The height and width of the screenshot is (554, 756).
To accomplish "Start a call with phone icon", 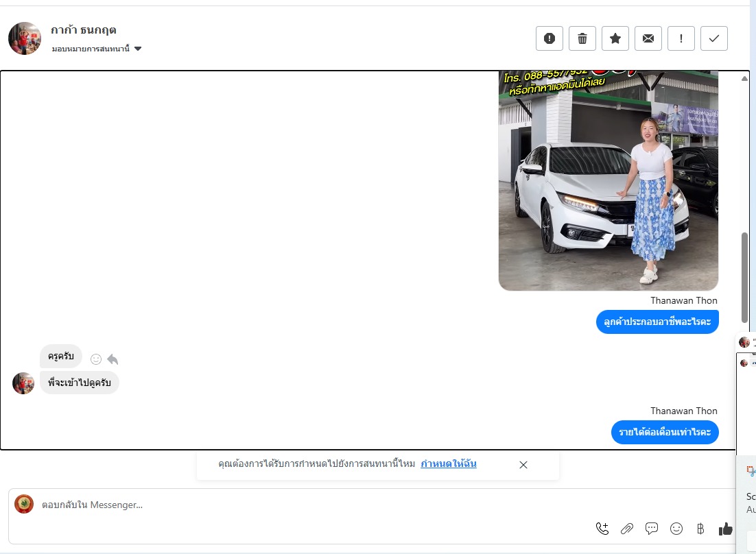I will click(602, 529).
